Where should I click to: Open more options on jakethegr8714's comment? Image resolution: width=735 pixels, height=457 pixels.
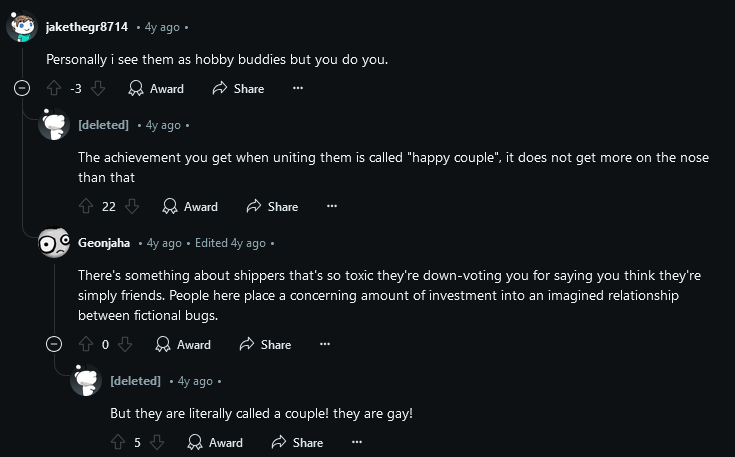point(297,89)
